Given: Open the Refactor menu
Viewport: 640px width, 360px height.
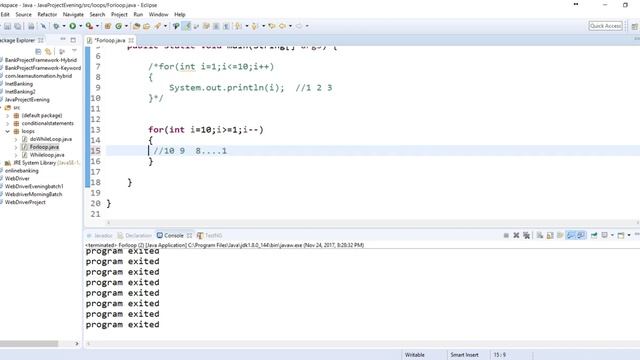Looking at the screenshot, I should [47, 14].
